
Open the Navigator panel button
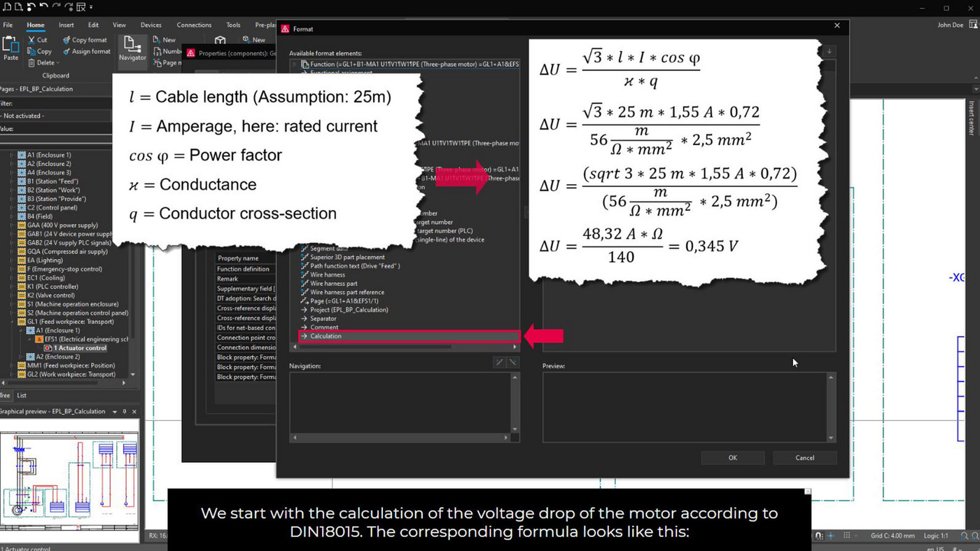click(132, 49)
